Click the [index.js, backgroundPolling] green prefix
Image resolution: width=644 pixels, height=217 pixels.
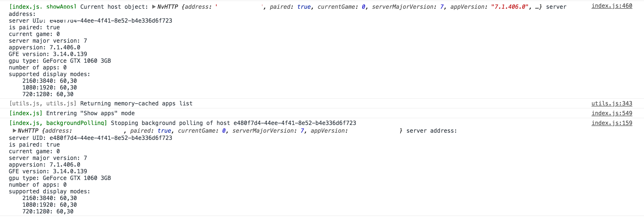[x=58, y=123]
